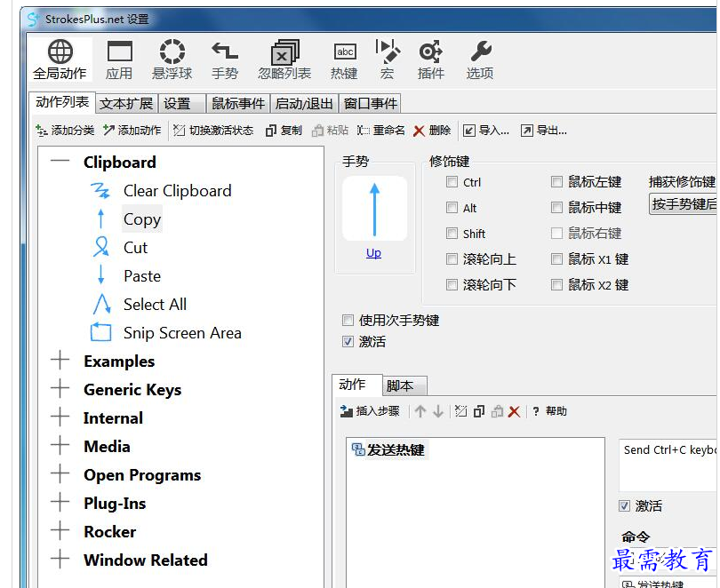Click the Up gesture link

click(x=373, y=253)
